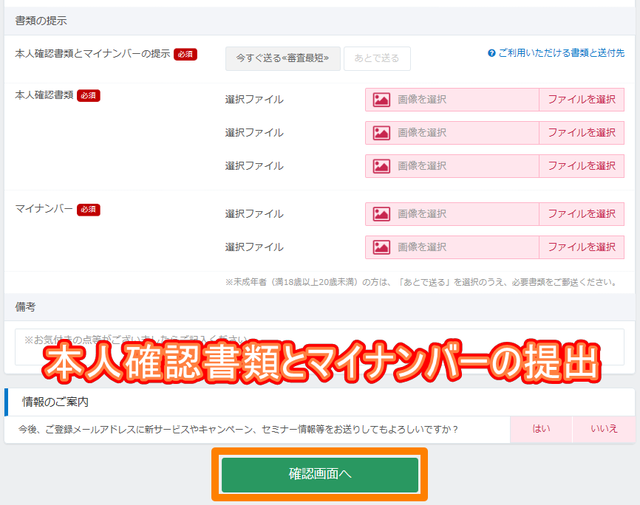Click 画像を選択 field in first 本人確認書類 row
Screen dimensions: 640x505
pyautogui.click(x=452, y=100)
